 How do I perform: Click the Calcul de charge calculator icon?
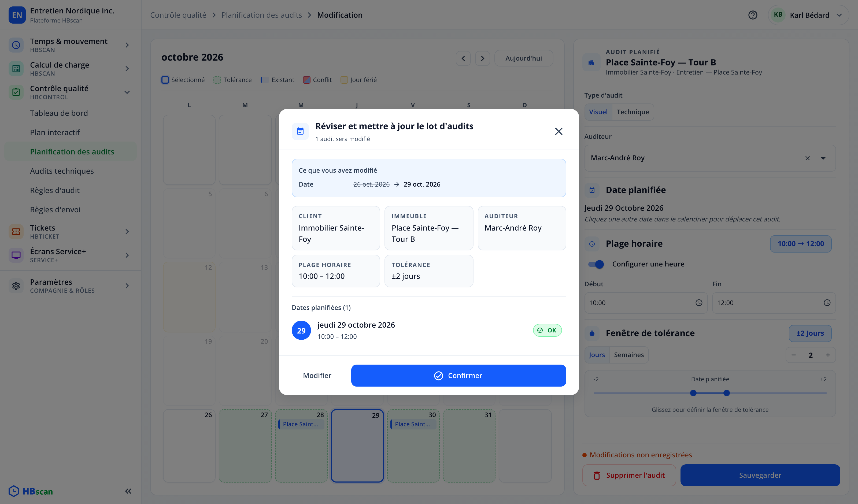click(16, 68)
